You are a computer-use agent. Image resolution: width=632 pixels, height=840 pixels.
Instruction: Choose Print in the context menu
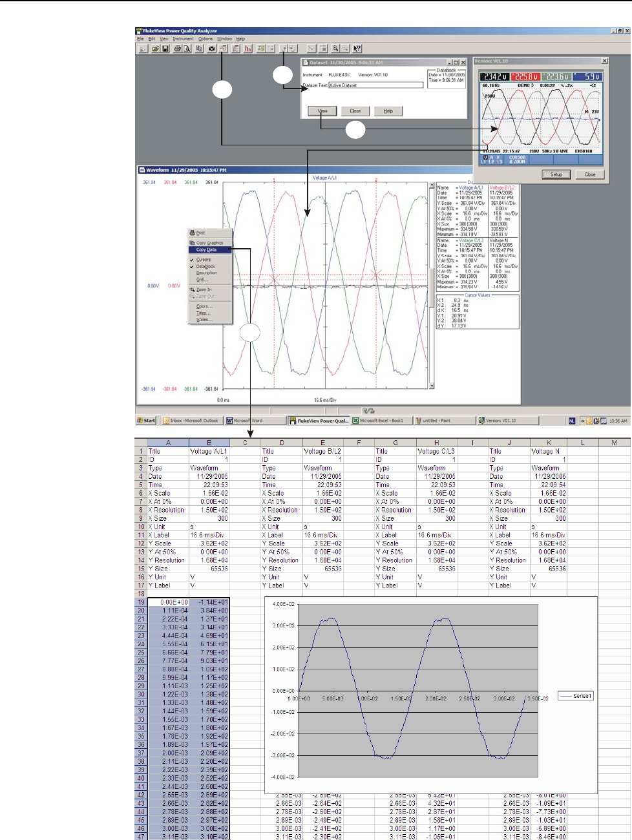pos(210,233)
